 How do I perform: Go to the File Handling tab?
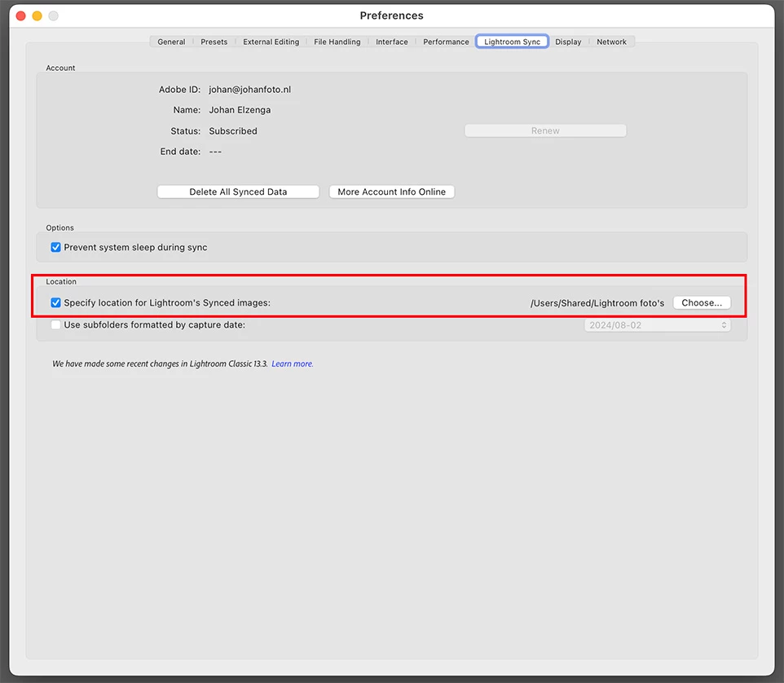coord(337,42)
